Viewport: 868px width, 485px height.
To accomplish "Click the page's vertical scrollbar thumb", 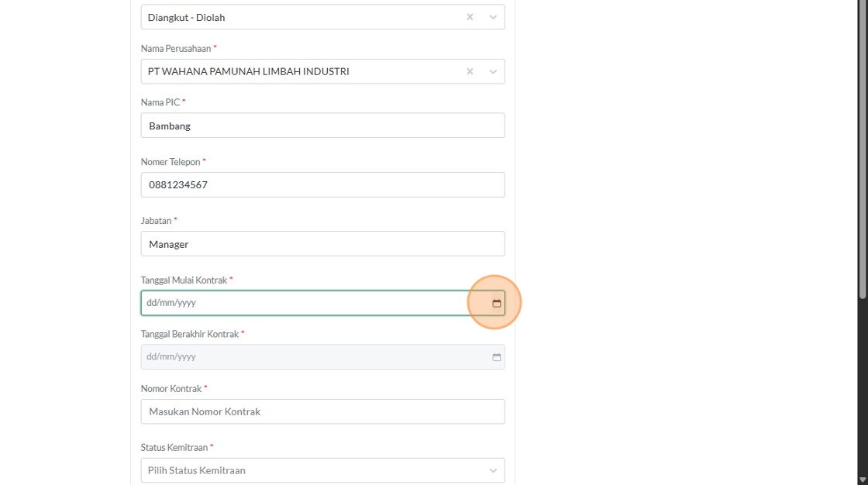I will pyautogui.click(x=863, y=147).
